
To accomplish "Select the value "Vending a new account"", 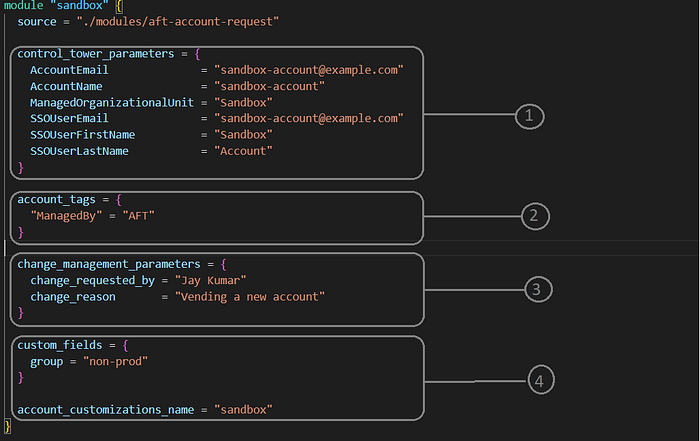I will coord(250,297).
